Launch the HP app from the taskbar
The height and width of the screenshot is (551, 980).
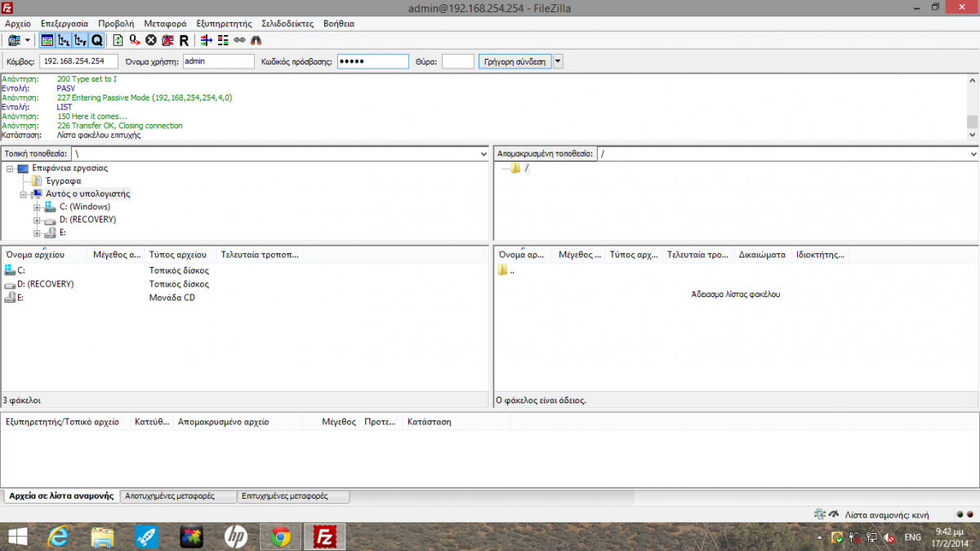coord(236,536)
